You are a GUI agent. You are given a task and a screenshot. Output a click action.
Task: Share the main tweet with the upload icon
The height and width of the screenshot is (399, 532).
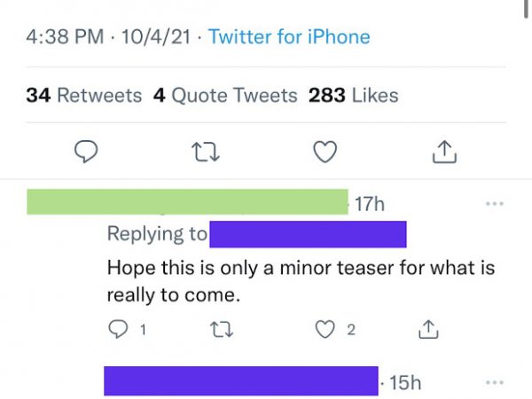point(444,152)
